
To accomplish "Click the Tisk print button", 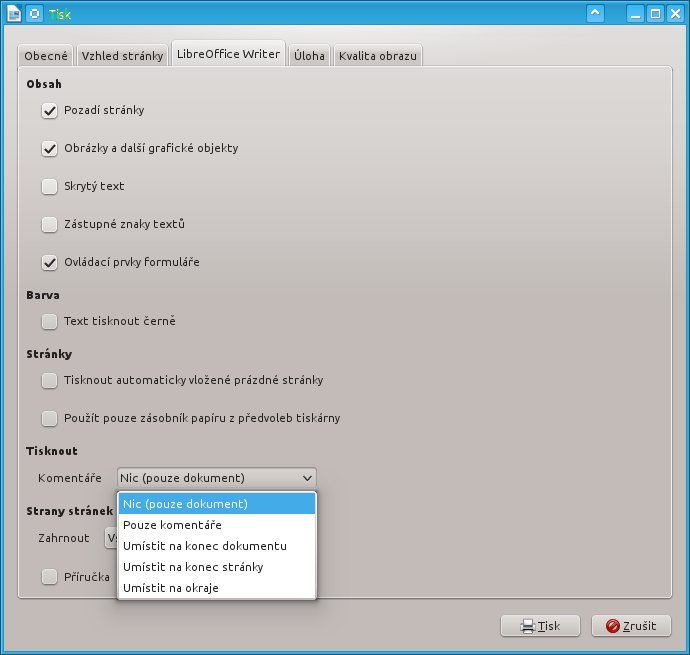I will pos(540,626).
